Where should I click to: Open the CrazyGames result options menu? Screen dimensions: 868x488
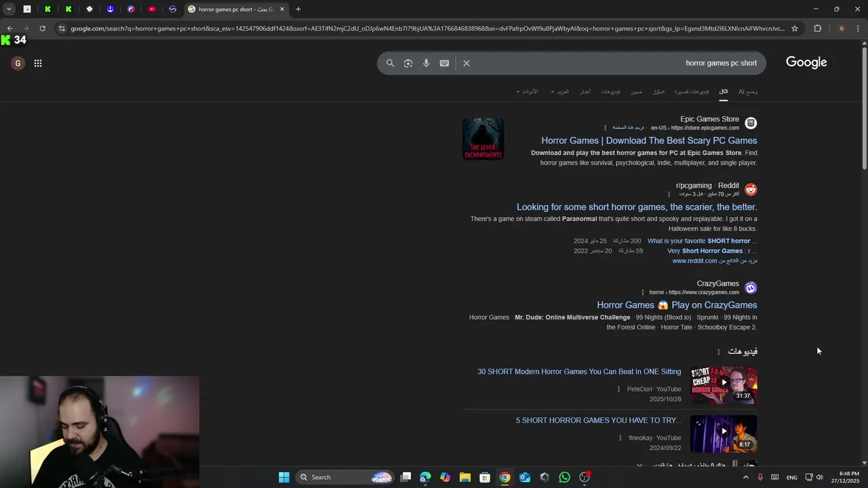(x=642, y=292)
